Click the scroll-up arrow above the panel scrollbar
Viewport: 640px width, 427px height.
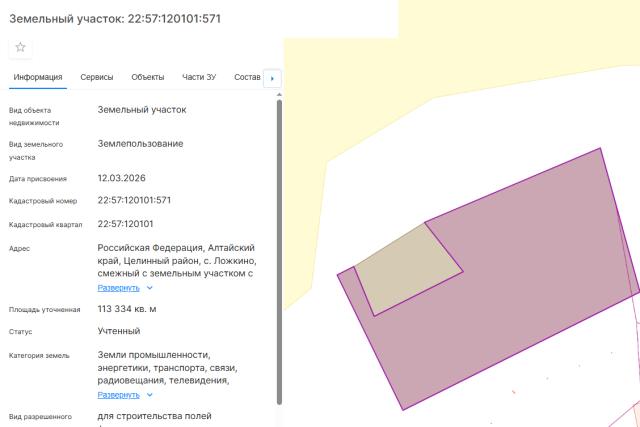(x=279, y=94)
